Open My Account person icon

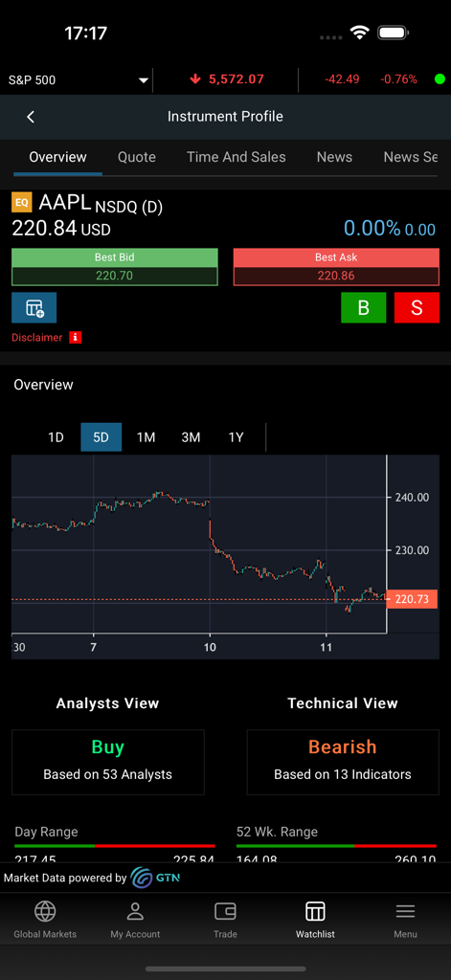(x=135, y=912)
